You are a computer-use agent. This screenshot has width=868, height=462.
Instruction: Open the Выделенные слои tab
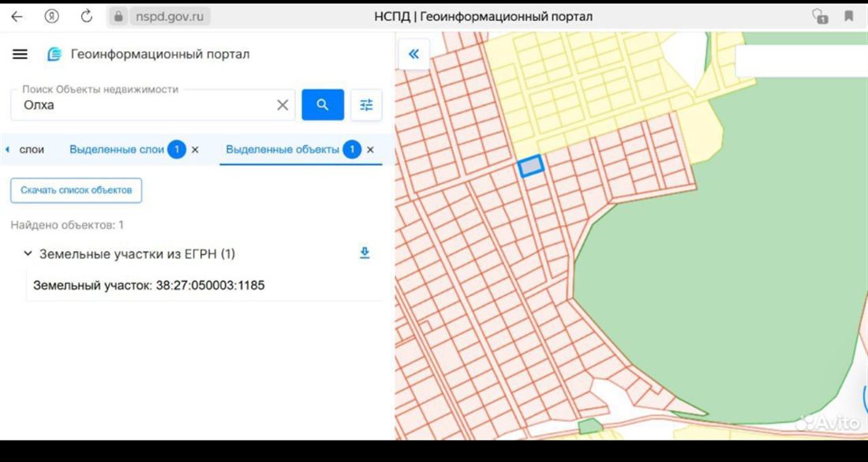[117, 149]
